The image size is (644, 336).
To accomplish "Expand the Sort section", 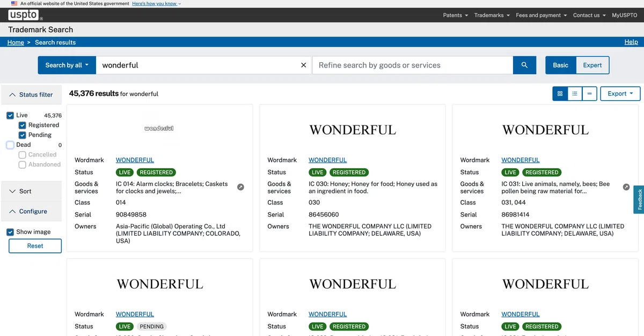I will point(31,191).
